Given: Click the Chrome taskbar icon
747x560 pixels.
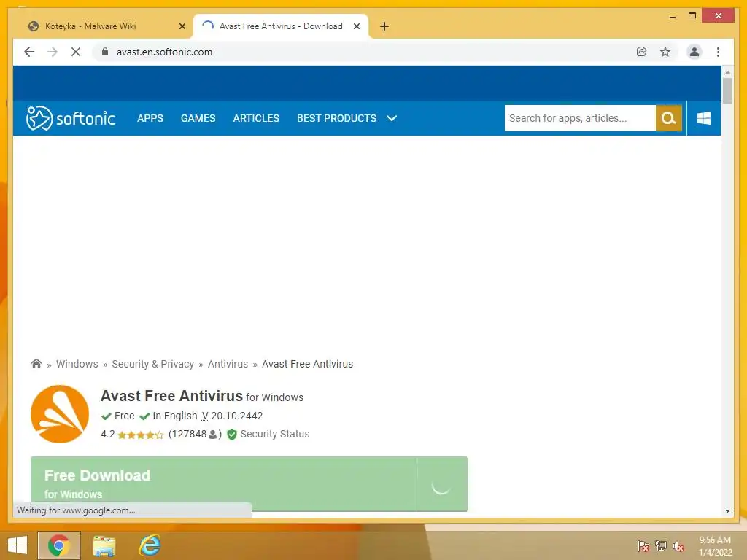Looking at the screenshot, I should pos(59,545).
